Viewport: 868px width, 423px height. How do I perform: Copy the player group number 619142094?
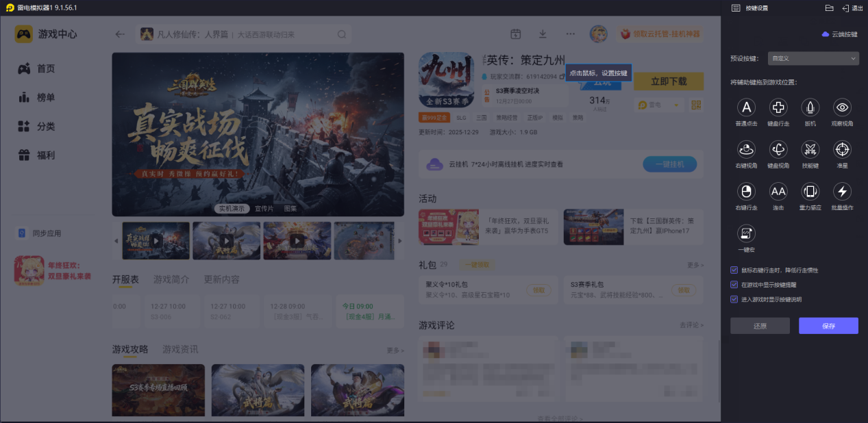point(562,77)
